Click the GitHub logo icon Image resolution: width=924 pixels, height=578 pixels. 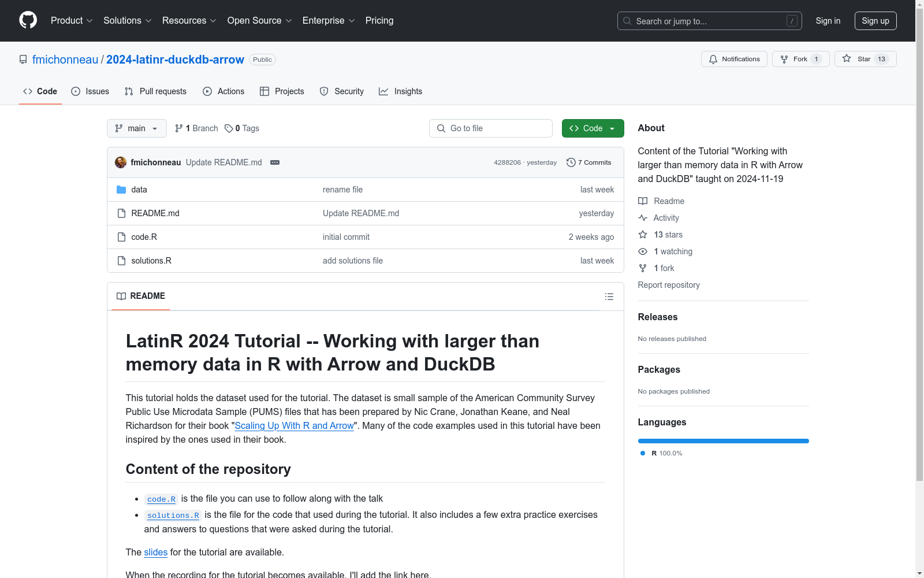(x=28, y=20)
